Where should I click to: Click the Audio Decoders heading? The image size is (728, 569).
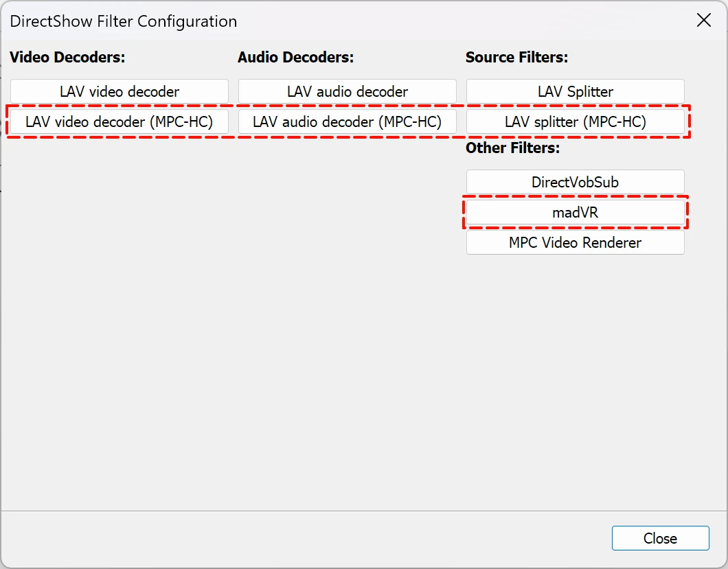click(295, 58)
